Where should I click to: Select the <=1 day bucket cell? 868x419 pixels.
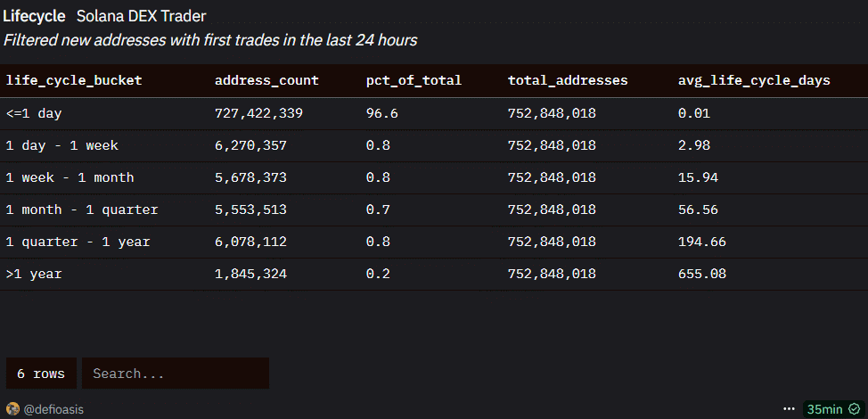coord(34,113)
